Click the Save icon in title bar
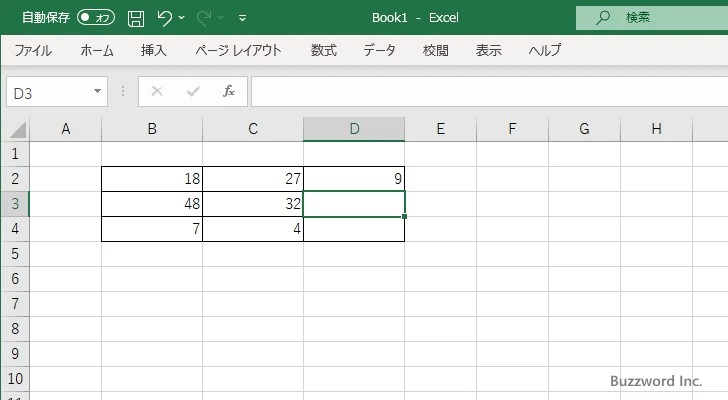This screenshot has height=400, width=728. coord(136,18)
